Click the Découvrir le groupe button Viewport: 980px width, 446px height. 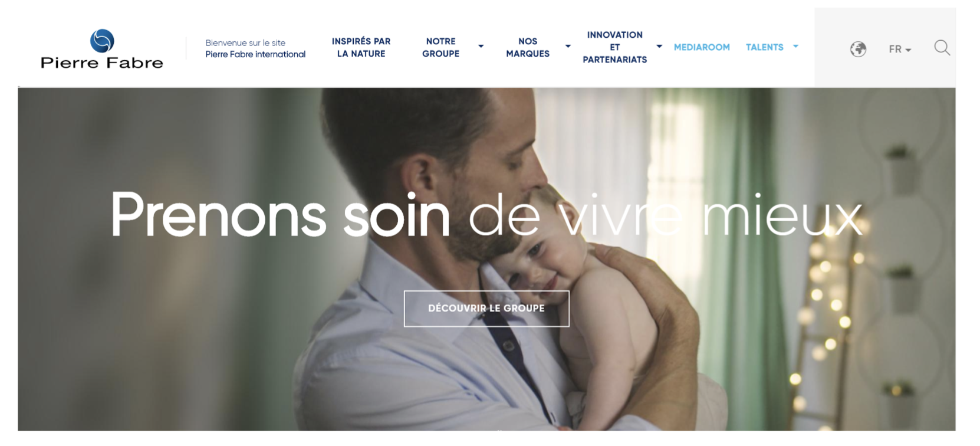[x=486, y=309]
